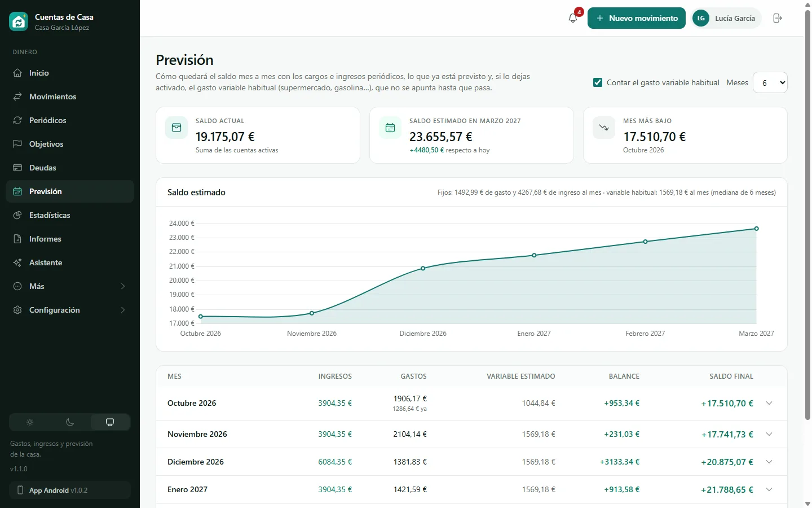The width and height of the screenshot is (812, 508).
Task: Click the Marzo 2027 chart data point
Action: pyautogui.click(x=756, y=229)
